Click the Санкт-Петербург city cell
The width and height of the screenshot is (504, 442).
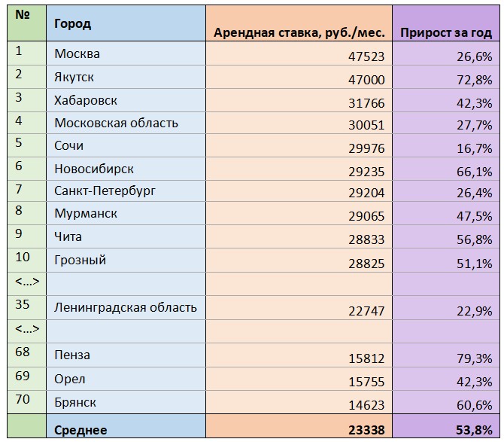point(126,191)
